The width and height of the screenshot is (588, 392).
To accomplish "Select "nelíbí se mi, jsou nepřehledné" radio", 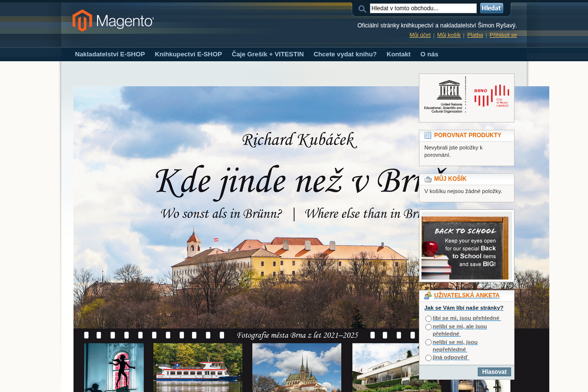I will point(428,343).
